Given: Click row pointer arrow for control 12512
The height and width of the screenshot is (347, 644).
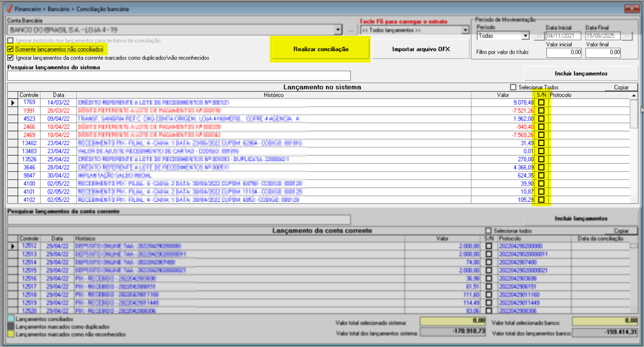Looking at the screenshot, I should click(13, 246).
